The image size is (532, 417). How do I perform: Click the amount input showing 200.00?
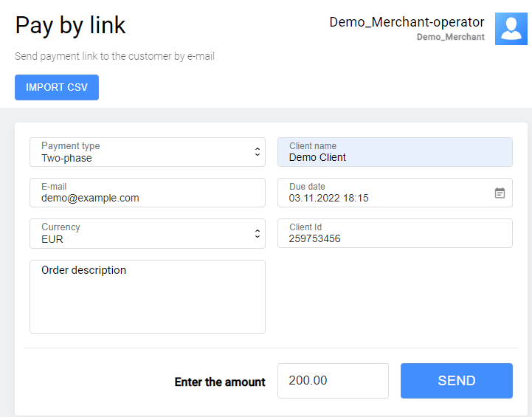333,381
